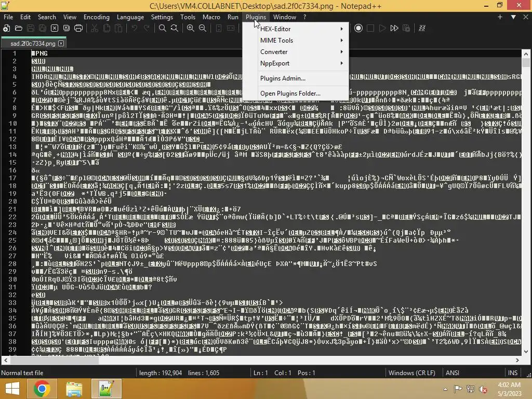The image size is (532, 399).
Task: Close the Plugins menu via its title
Action: 256,17
